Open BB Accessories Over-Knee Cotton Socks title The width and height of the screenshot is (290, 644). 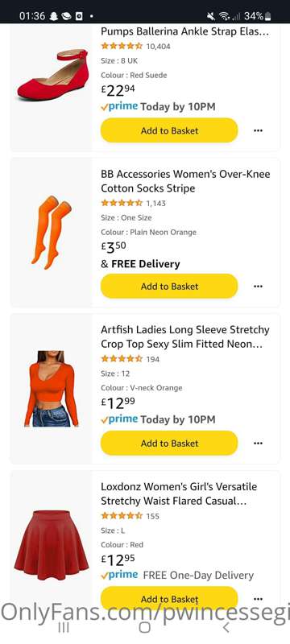click(185, 181)
